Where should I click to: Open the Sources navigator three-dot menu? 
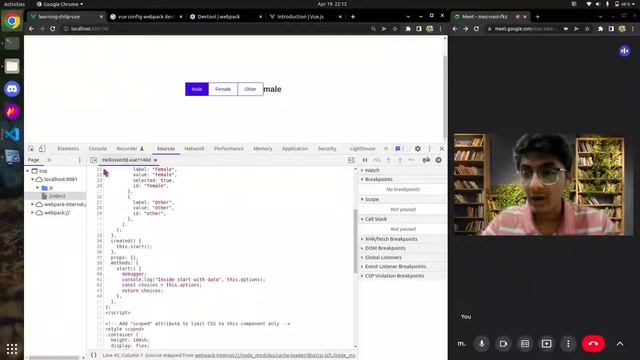click(x=80, y=160)
